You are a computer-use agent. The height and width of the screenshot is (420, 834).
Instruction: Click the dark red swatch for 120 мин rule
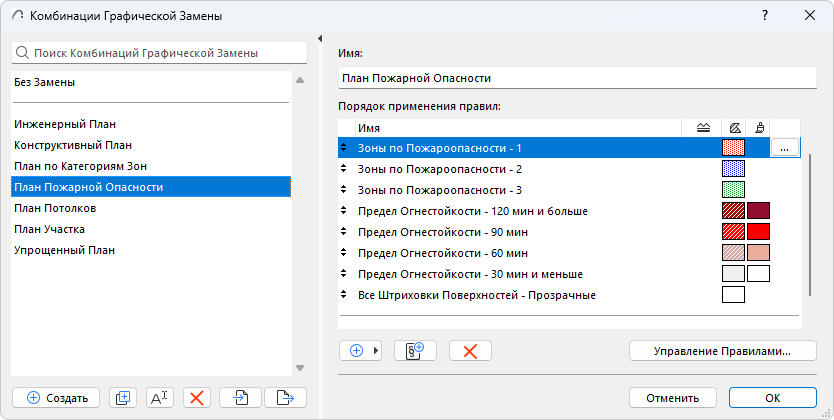click(x=758, y=211)
